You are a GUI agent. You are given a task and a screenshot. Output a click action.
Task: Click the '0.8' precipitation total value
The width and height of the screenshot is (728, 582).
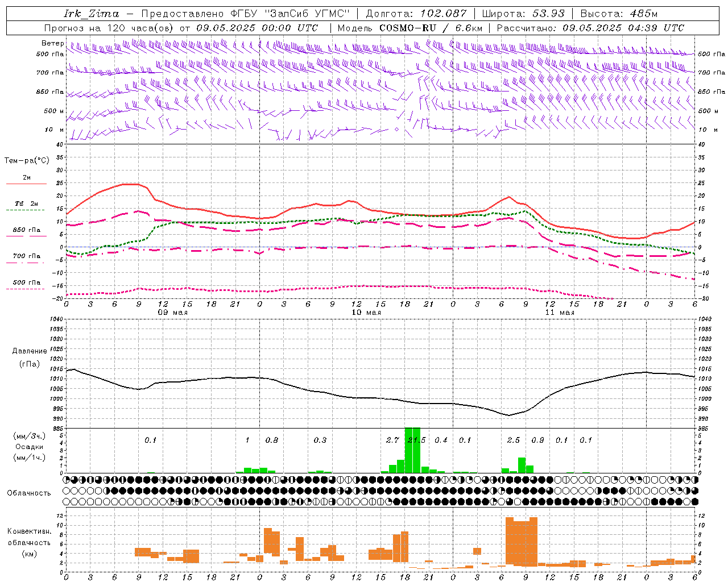click(x=272, y=440)
